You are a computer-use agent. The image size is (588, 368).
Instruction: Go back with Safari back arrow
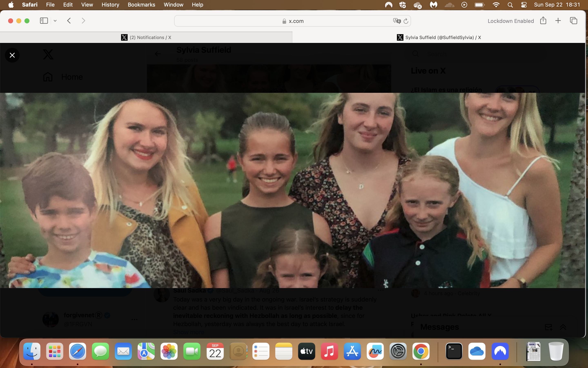pos(69,21)
